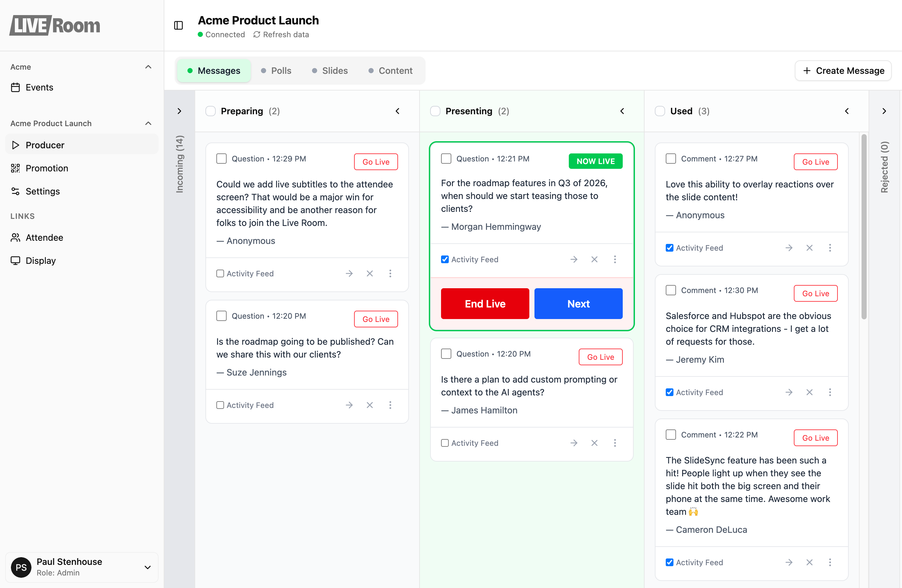902x588 pixels.
Task: Open Paul Stenhouse account menu
Action: click(147, 567)
